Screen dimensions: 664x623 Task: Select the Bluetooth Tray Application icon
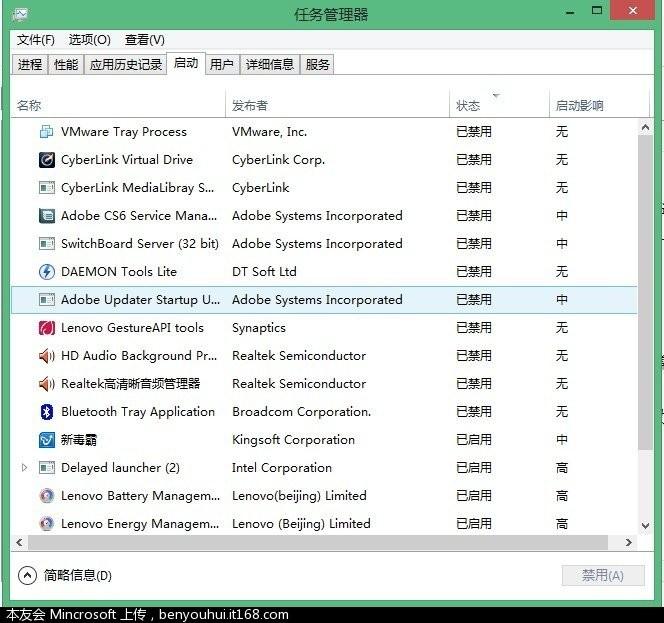[x=46, y=412]
